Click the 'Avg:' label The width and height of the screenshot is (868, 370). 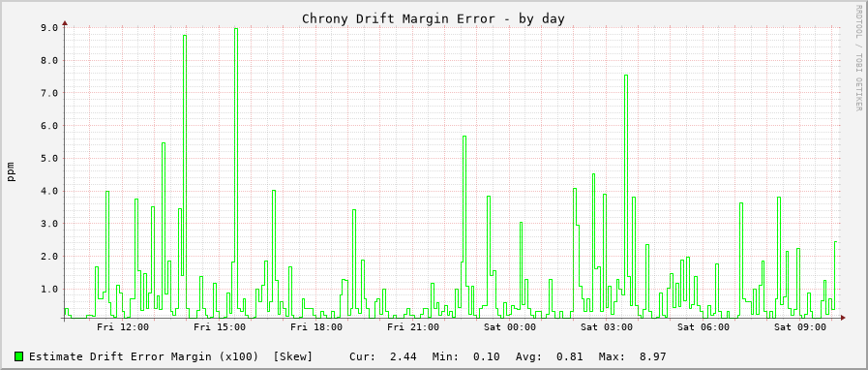528,356
